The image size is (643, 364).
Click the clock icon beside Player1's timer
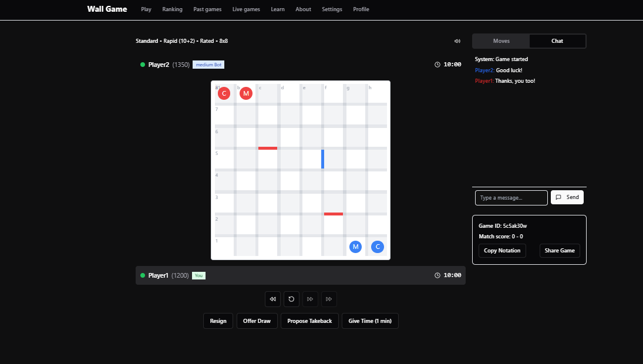437,275
